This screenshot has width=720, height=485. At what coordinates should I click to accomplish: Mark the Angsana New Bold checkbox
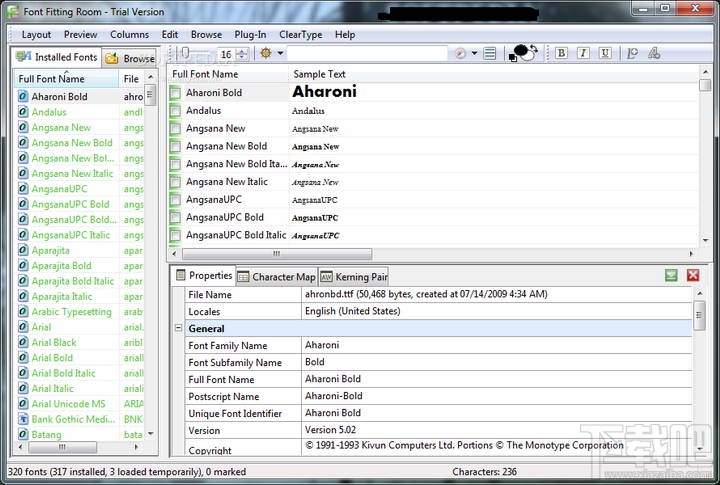tap(175, 147)
